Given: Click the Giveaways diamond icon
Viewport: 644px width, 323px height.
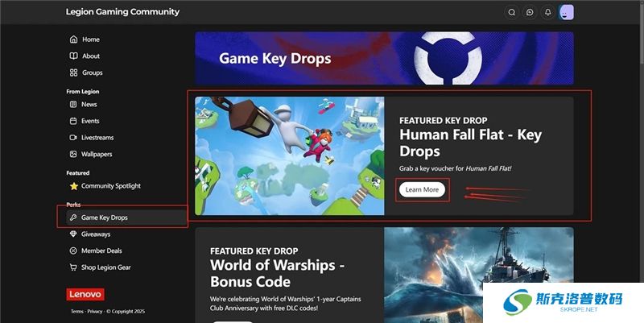Looking at the screenshot, I should 73,234.
